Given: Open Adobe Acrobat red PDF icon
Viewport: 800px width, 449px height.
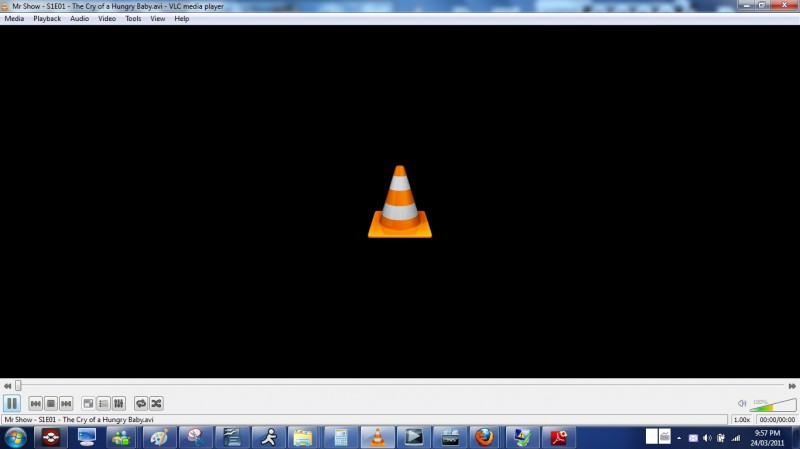Looking at the screenshot, I should pos(559,438).
